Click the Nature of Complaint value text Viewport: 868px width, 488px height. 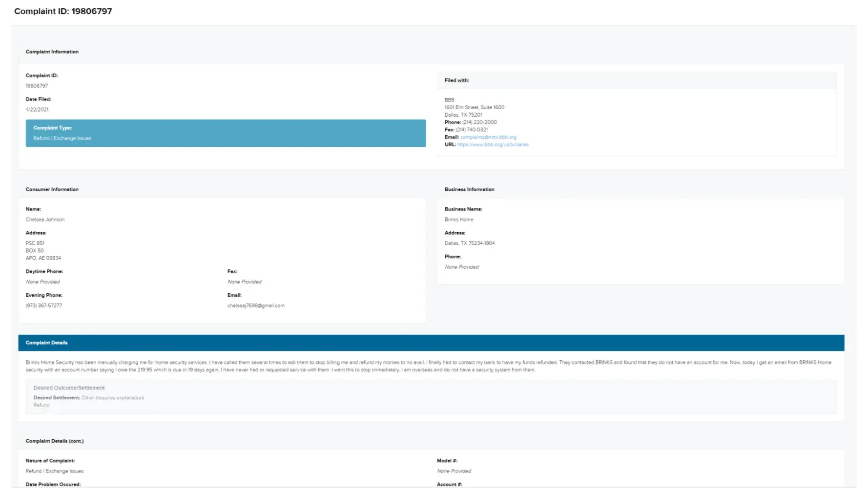coord(55,471)
